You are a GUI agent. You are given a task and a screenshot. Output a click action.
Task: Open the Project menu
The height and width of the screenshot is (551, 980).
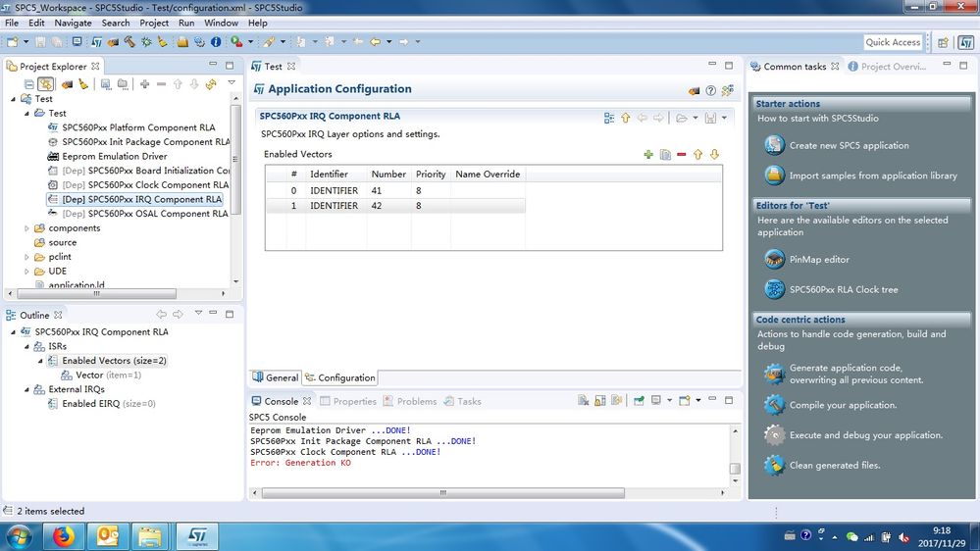point(154,23)
